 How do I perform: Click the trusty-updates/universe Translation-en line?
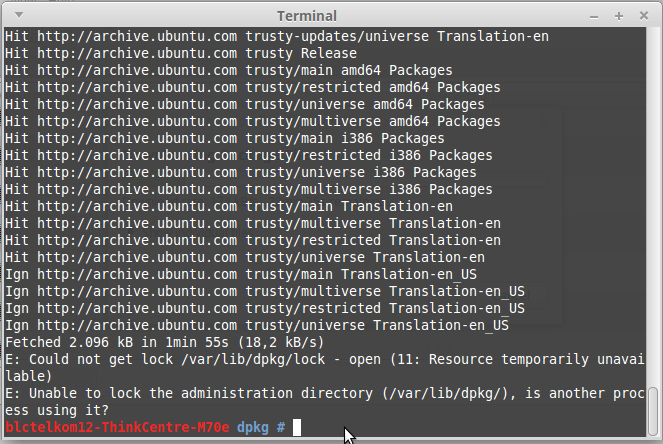(277, 37)
